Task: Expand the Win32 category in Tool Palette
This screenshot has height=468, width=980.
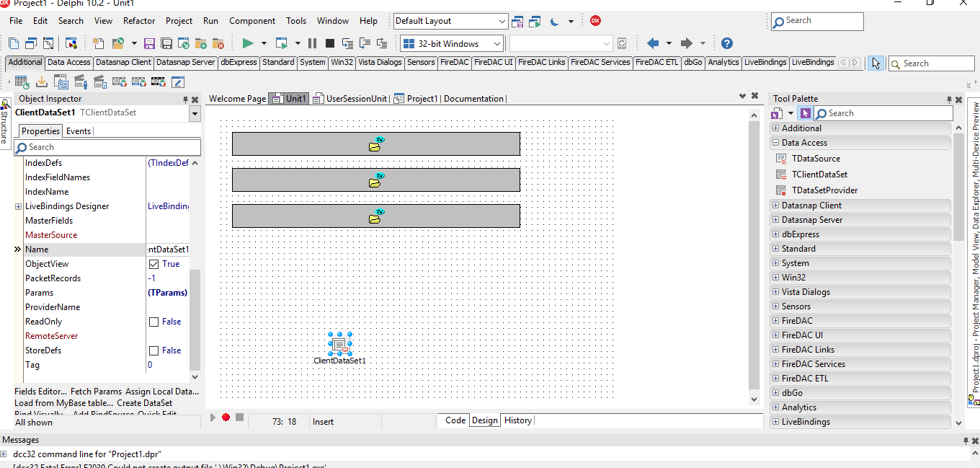Action: (775, 278)
